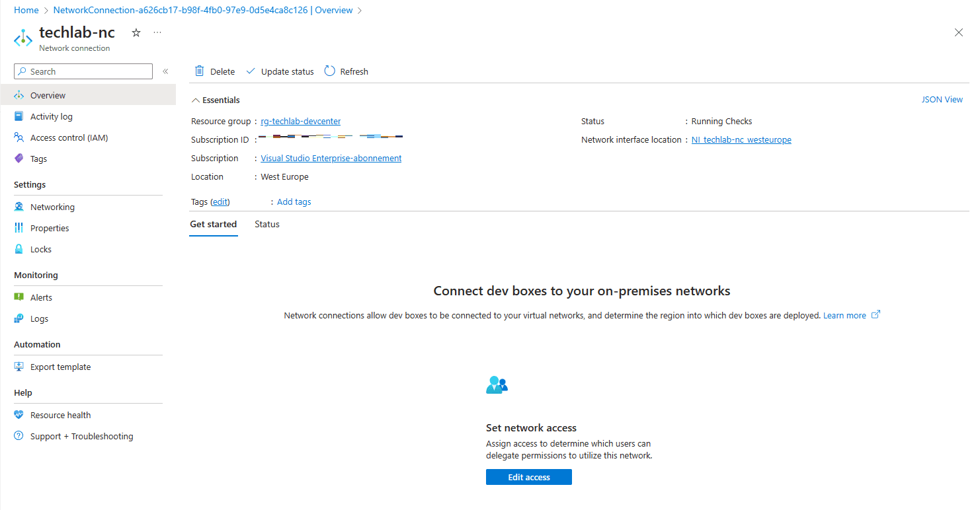Open Access control (IAM) from sidebar
Image resolution: width=980 pixels, height=510 pixels.
(69, 137)
